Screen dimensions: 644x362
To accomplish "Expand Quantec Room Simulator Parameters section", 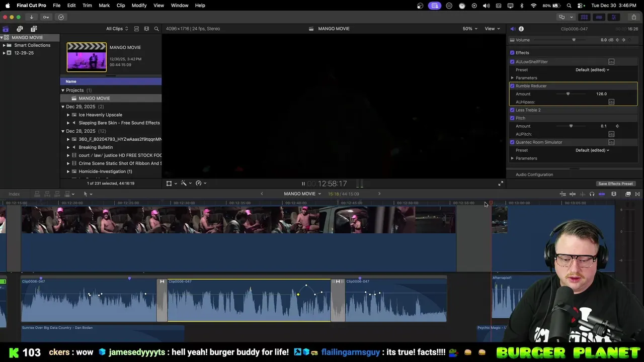I will pos(512,158).
